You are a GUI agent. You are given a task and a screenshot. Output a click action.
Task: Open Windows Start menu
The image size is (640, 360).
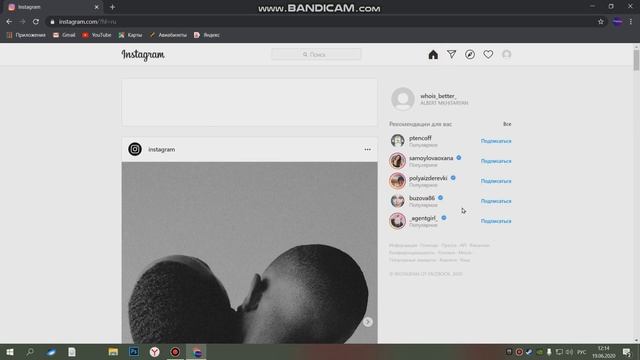coord(10,352)
